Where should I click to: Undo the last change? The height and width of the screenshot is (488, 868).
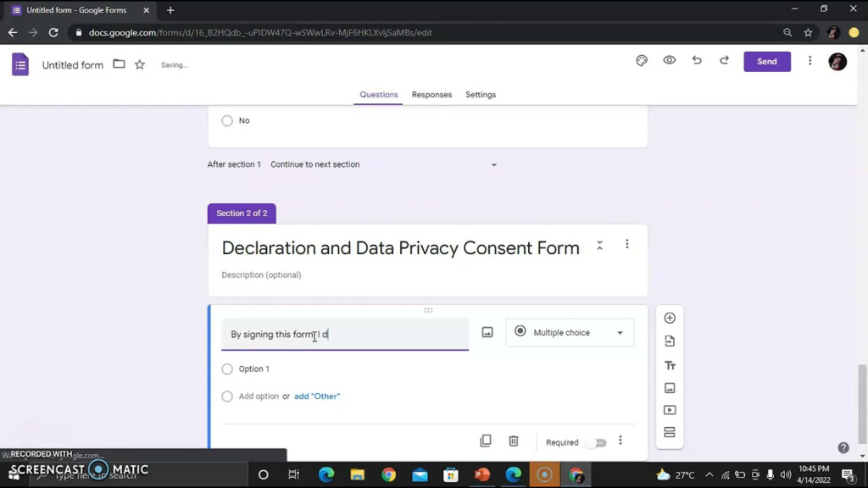[697, 60]
